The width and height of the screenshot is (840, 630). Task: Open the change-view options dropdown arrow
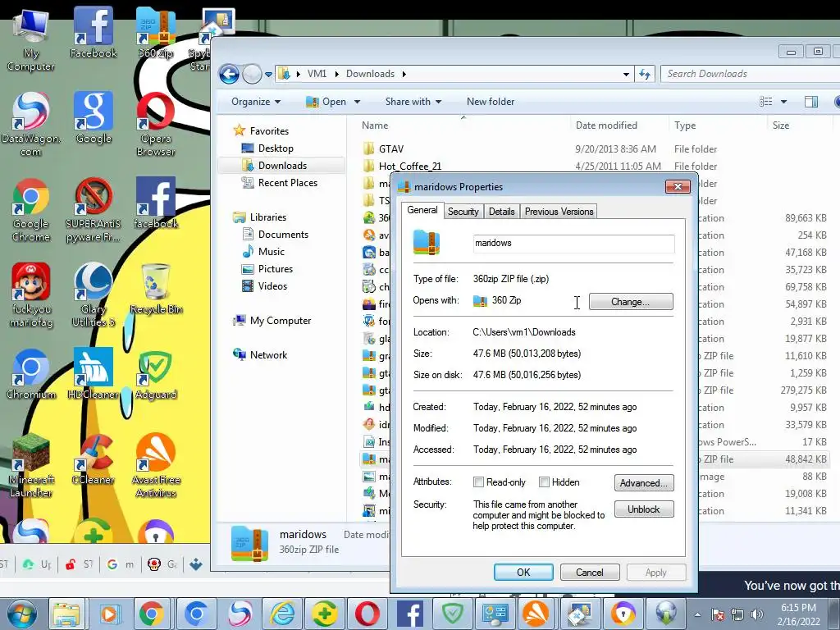(x=783, y=102)
